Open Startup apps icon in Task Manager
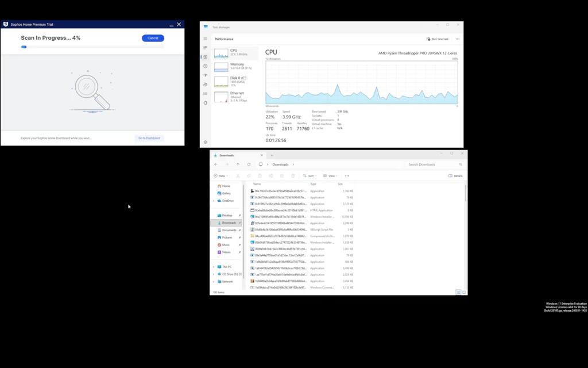588x368 pixels. [x=205, y=75]
